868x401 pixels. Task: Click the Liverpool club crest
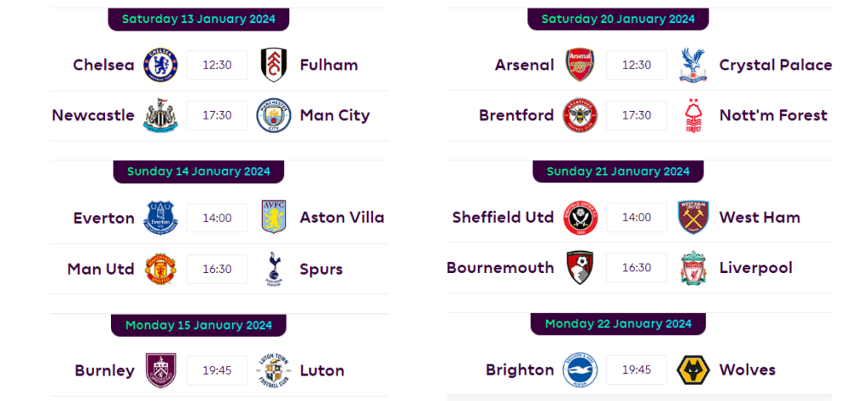693,268
